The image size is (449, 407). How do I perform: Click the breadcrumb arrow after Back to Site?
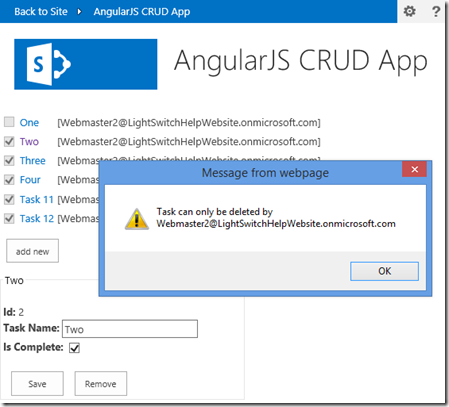(x=79, y=12)
